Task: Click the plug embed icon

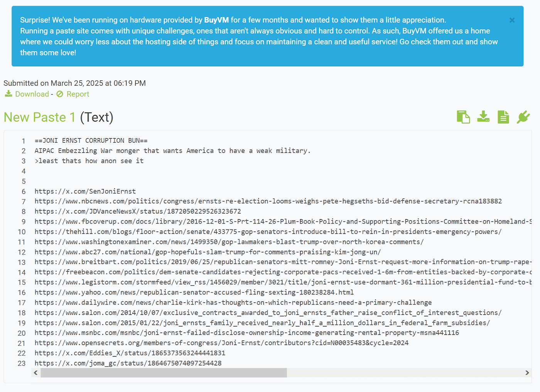Action: coord(523,117)
